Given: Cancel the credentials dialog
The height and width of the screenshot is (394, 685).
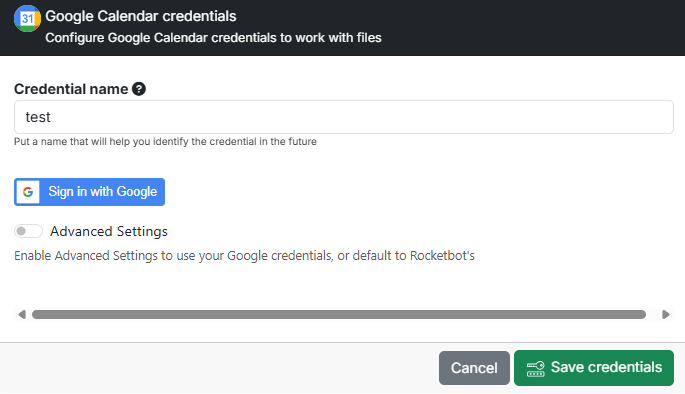Looking at the screenshot, I should point(474,368).
